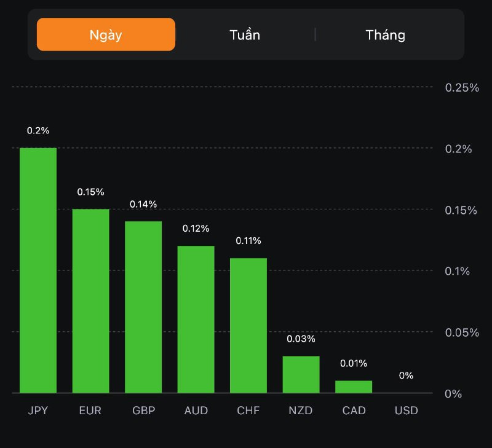The width and height of the screenshot is (492, 448).
Task: Click the green CHF bar
Action: tap(248, 326)
